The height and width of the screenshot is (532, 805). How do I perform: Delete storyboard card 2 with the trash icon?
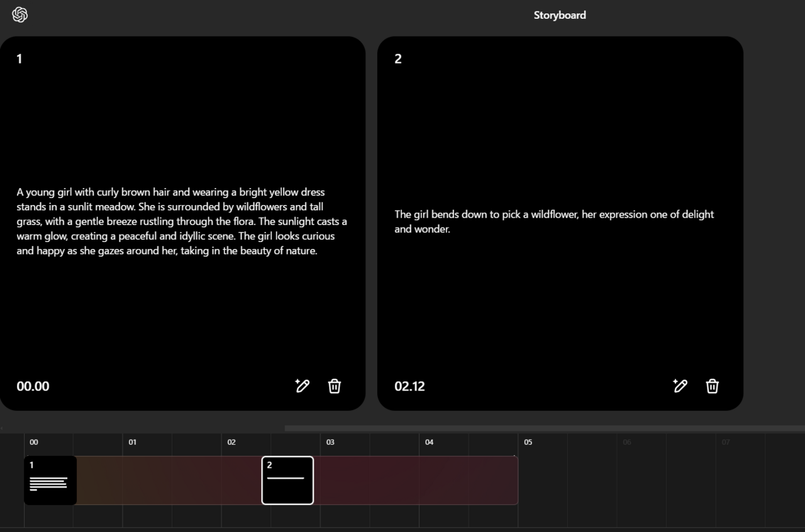click(712, 386)
